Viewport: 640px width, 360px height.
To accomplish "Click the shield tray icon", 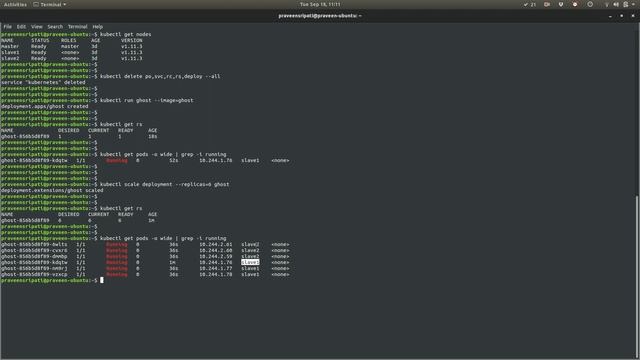I will (561, 4).
